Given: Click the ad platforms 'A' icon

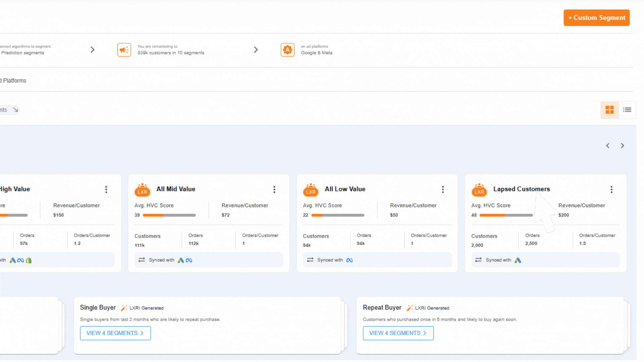Looking at the screenshot, I should (287, 50).
